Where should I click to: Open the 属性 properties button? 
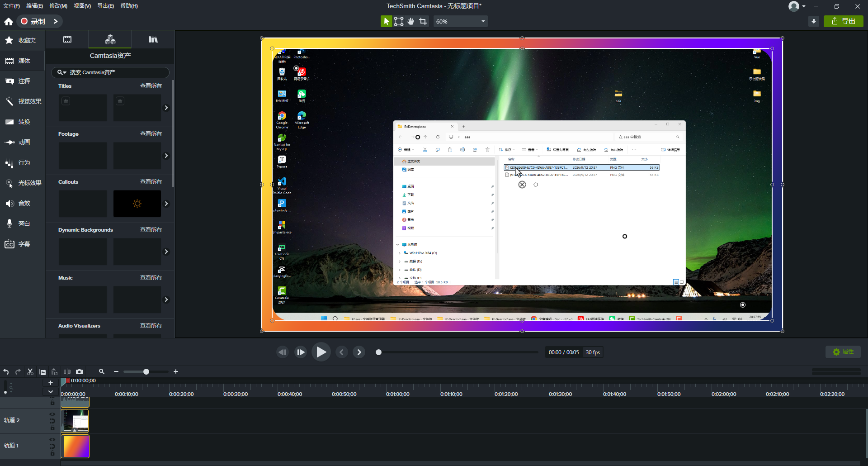pyautogui.click(x=843, y=352)
